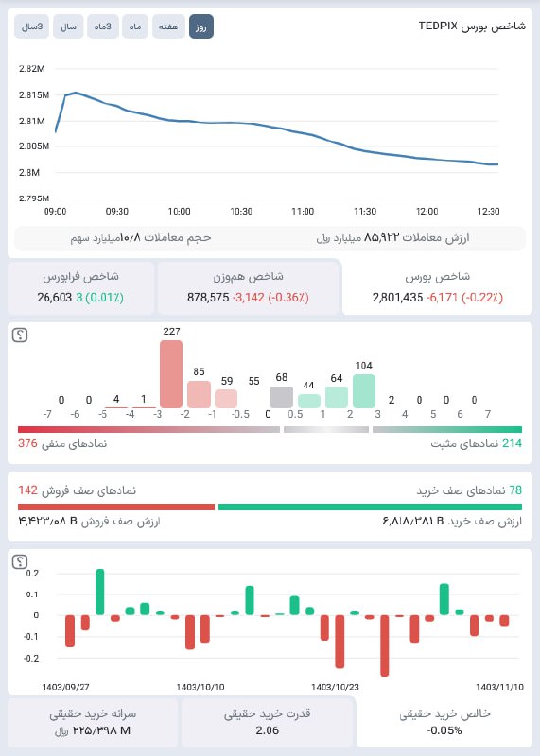Image resolution: width=540 pixels, height=756 pixels.
Task: Click the ارزش صف فروش value text
Action: click(89, 522)
